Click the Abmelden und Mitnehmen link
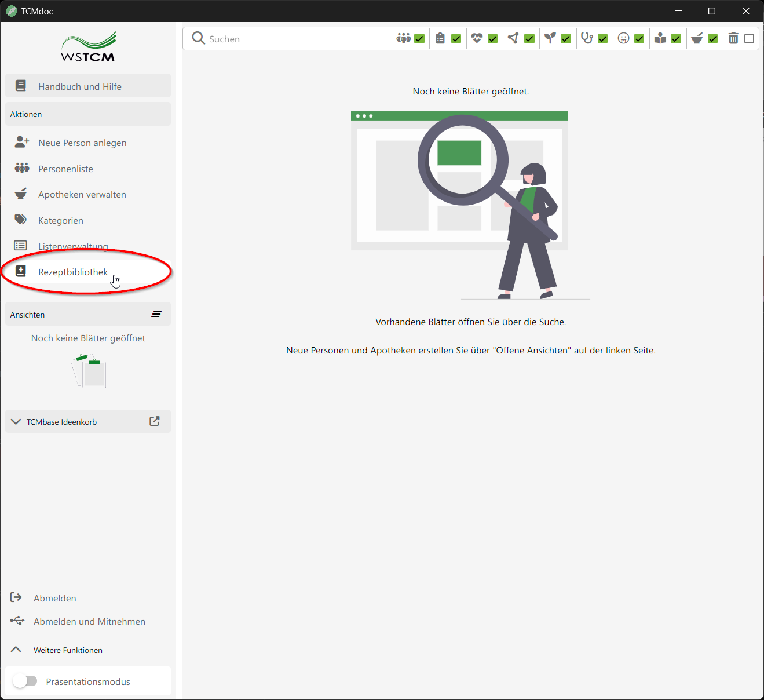The height and width of the screenshot is (700, 764). point(89,621)
